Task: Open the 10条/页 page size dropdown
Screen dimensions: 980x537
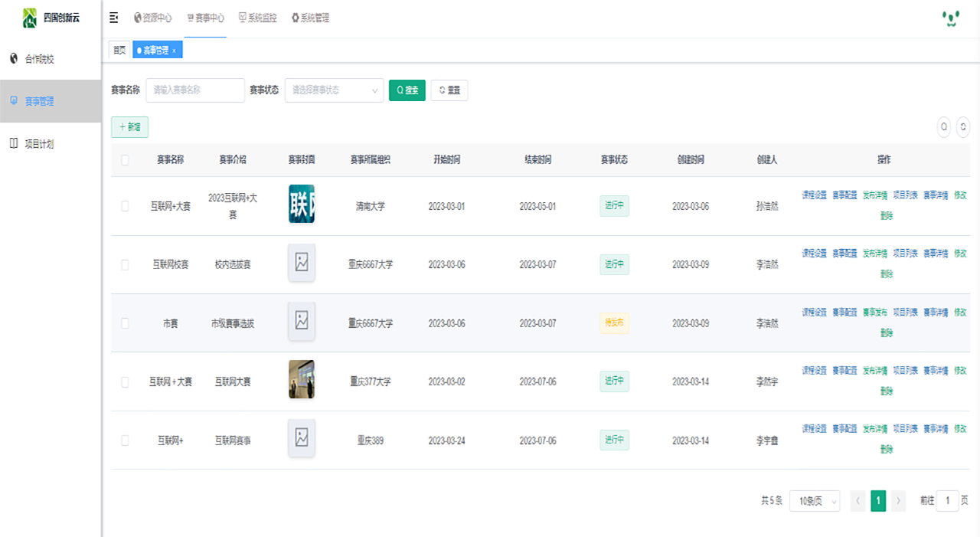Action: pyautogui.click(x=814, y=501)
